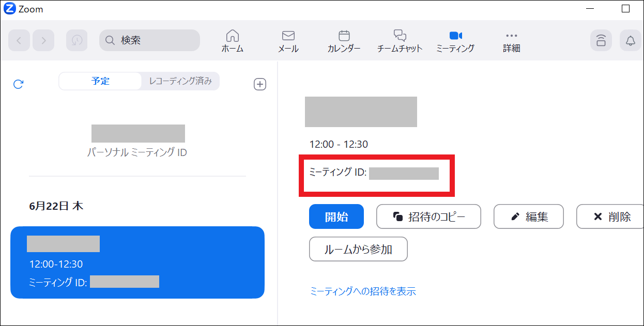644x326 pixels.
Task: Click the 検索 search field
Action: pos(149,40)
